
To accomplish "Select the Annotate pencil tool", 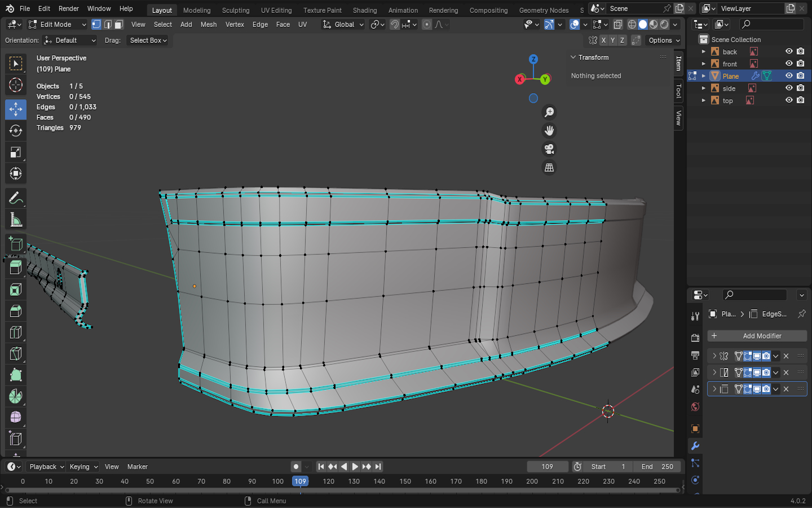I will pos(16,198).
